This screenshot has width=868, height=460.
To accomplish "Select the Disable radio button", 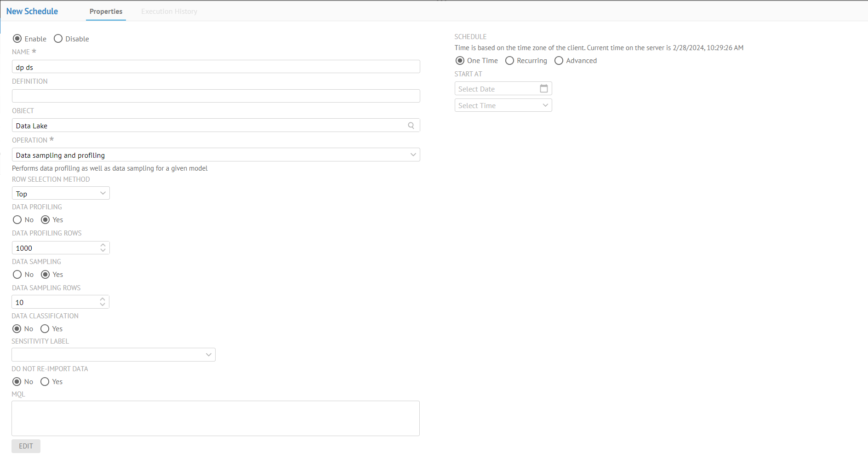I will click(x=58, y=39).
